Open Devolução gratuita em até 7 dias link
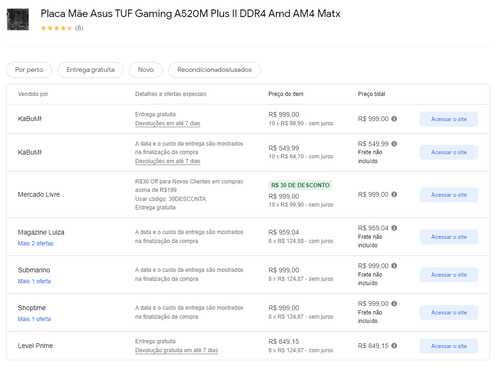 pos(176,350)
